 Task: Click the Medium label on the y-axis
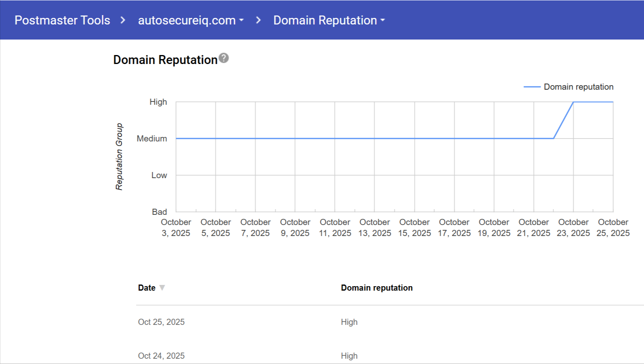pos(152,139)
